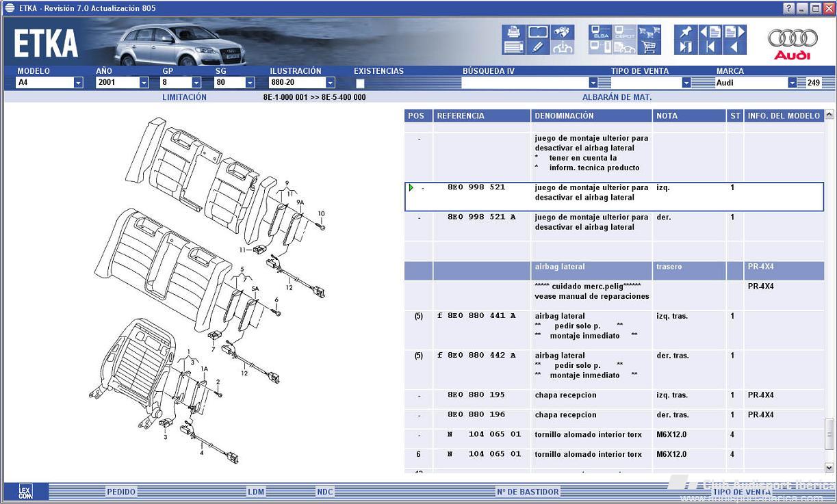Click the parts list scroll down arrow
Screen dimensions: 837x504
829,468
